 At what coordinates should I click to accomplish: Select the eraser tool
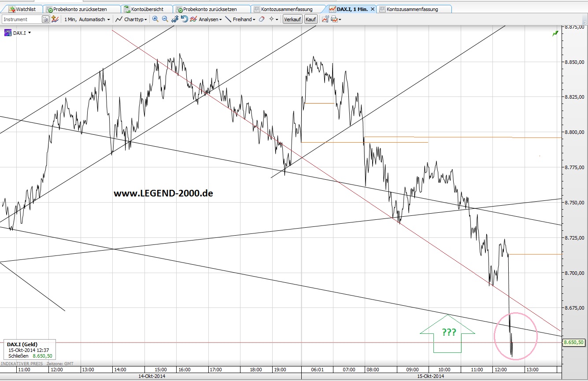[x=261, y=19]
